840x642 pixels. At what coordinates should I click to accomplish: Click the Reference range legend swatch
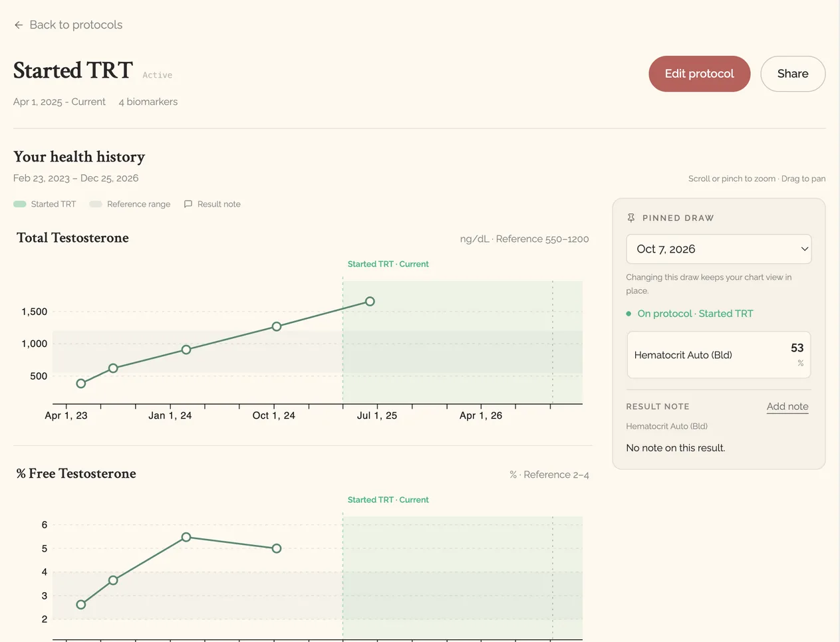(x=96, y=204)
